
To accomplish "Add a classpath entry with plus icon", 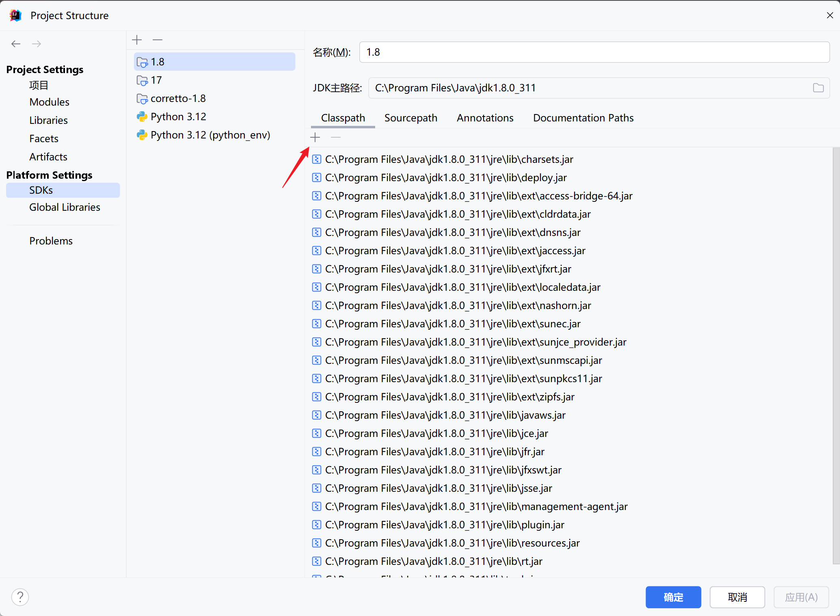I will pyautogui.click(x=315, y=138).
